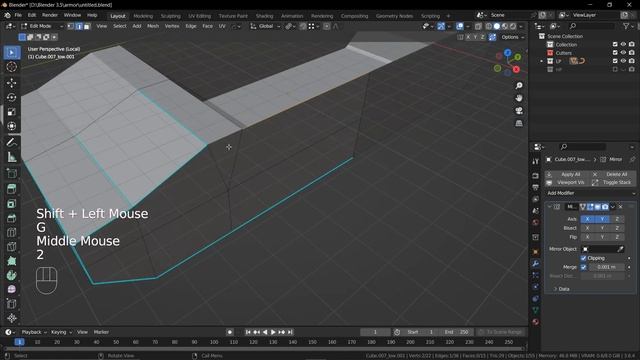Open the outliner filter dropdown

tap(628, 26)
